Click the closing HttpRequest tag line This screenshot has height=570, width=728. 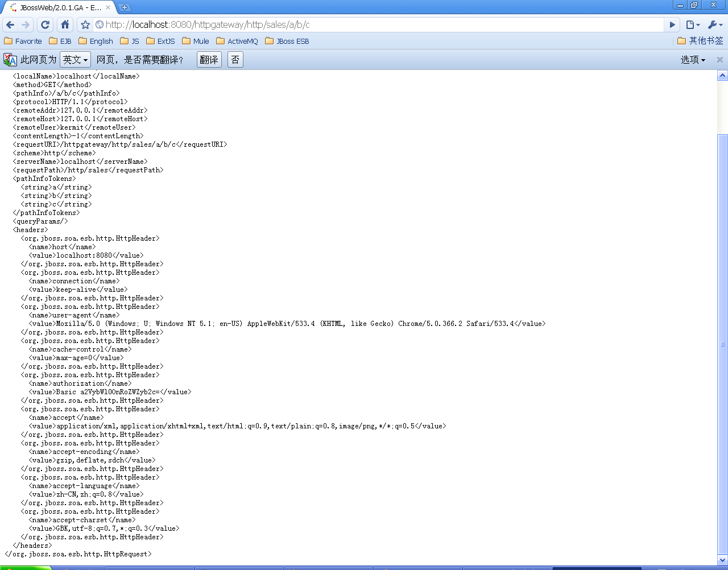pyautogui.click(x=78, y=554)
